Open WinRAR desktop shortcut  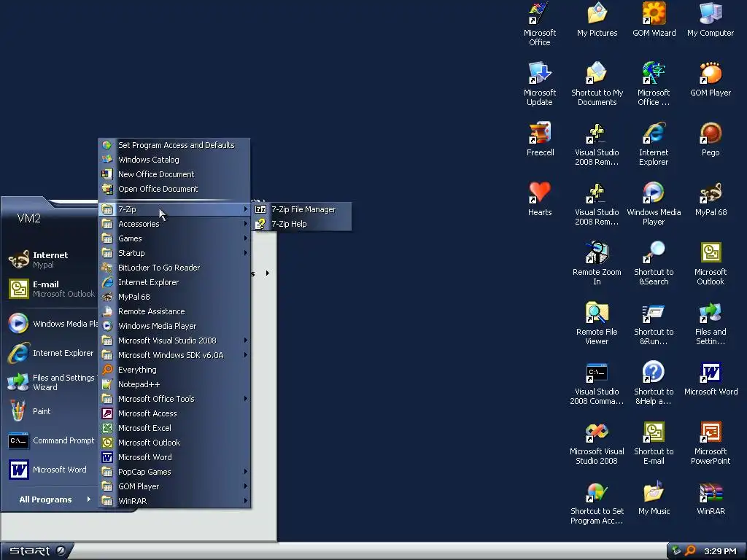pos(711,498)
